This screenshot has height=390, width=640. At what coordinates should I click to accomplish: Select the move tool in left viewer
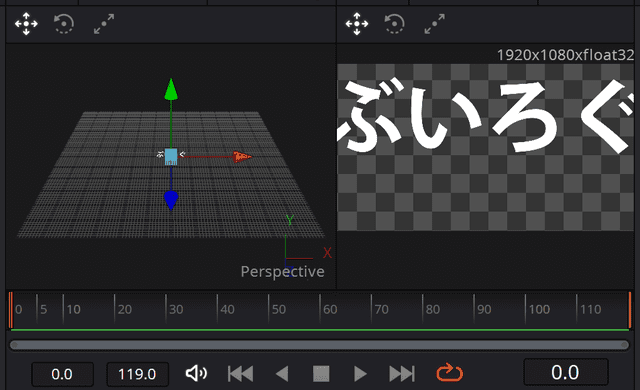26,24
